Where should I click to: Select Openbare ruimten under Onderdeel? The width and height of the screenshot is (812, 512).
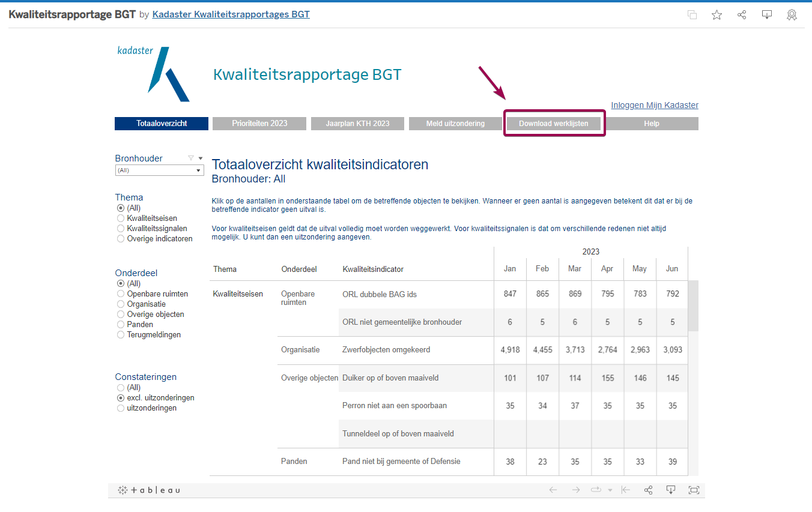(121, 294)
